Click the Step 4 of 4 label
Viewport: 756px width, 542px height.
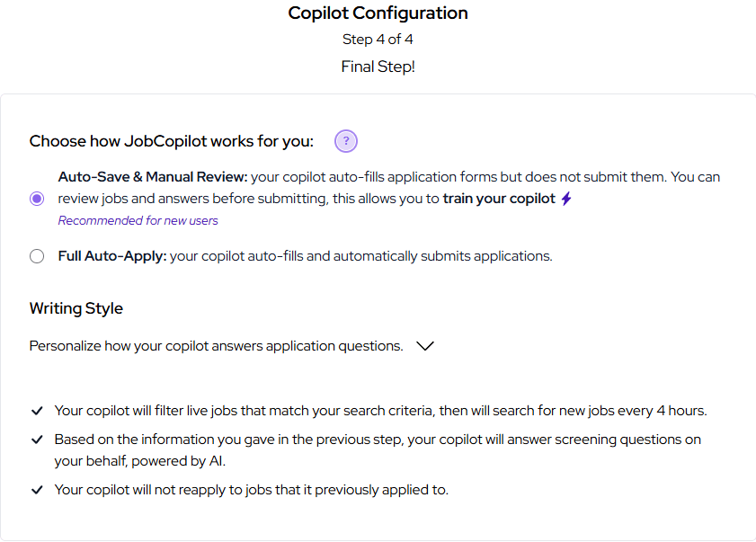378,39
